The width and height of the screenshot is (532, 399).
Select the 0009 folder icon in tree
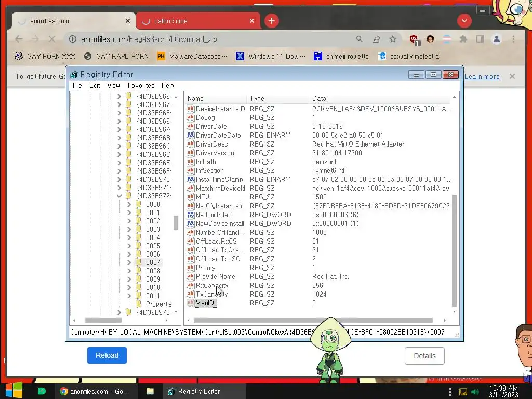(139, 279)
